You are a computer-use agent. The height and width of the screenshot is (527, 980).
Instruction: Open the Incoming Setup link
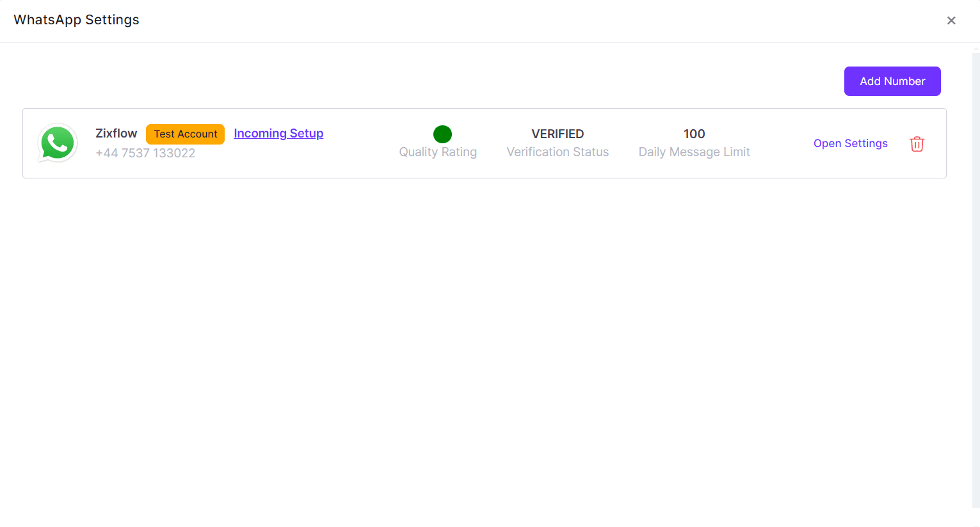(x=278, y=134)
